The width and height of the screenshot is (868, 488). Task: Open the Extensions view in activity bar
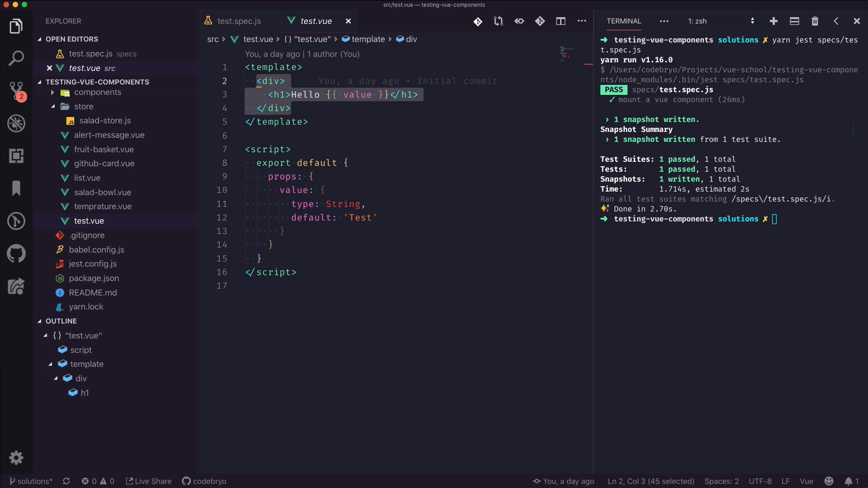point(16,156)
